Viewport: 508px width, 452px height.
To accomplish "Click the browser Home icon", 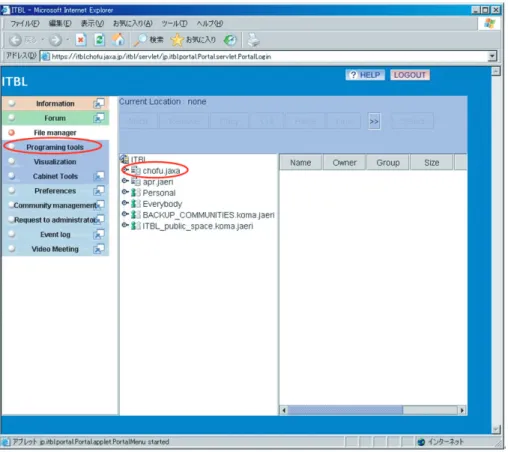I will point(118,40).
